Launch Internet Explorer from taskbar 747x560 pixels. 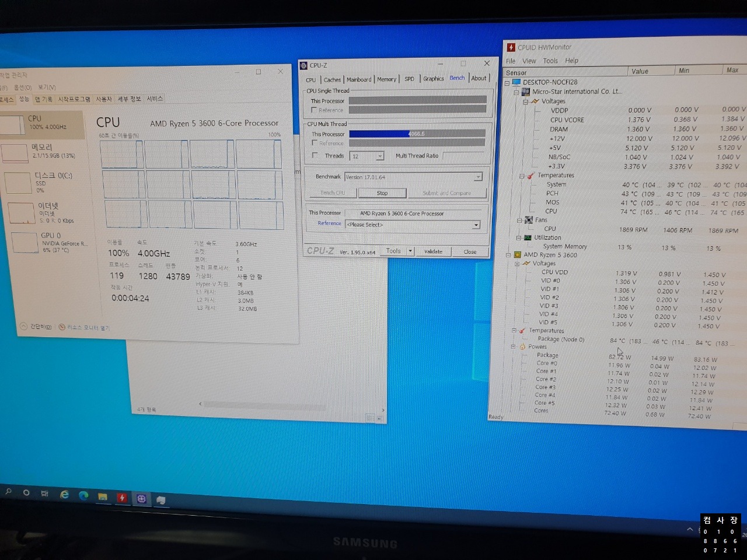click(x=64, y=494)
